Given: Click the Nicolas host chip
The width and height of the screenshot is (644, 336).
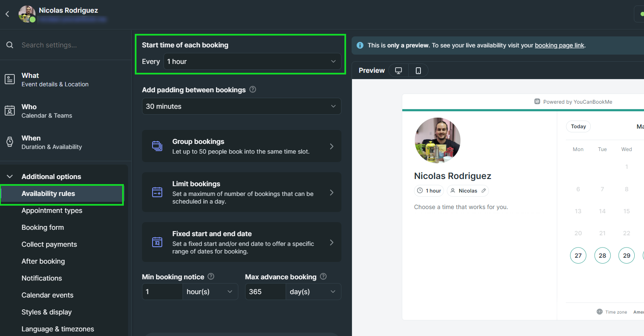Looking at the screenshot, I should [x=468, y=191].
